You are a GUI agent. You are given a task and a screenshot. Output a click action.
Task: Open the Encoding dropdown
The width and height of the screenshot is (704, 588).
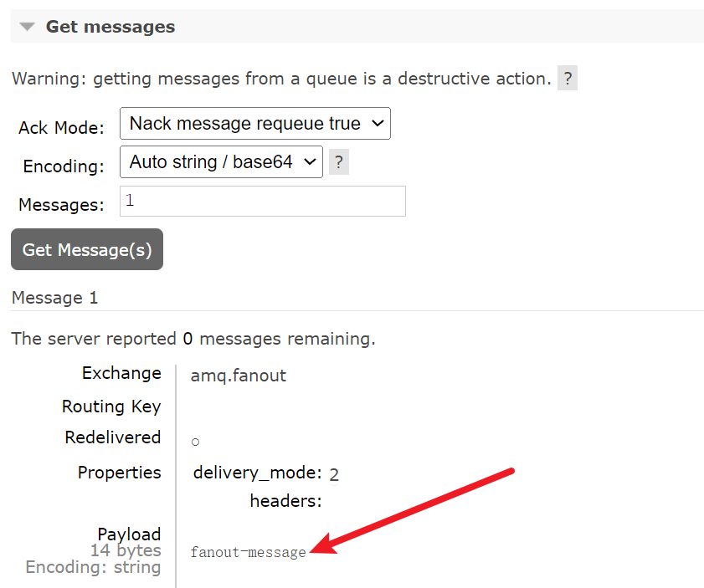pyautogui.click(x=221, y=161)
